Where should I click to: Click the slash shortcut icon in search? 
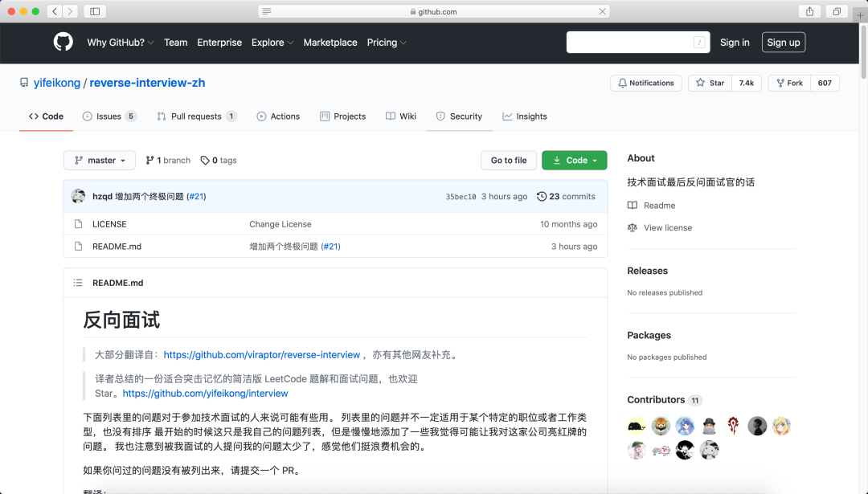(699, 42)
